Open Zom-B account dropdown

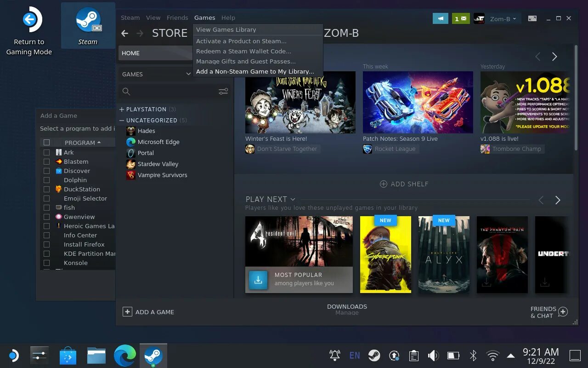[x=503, y=19]
